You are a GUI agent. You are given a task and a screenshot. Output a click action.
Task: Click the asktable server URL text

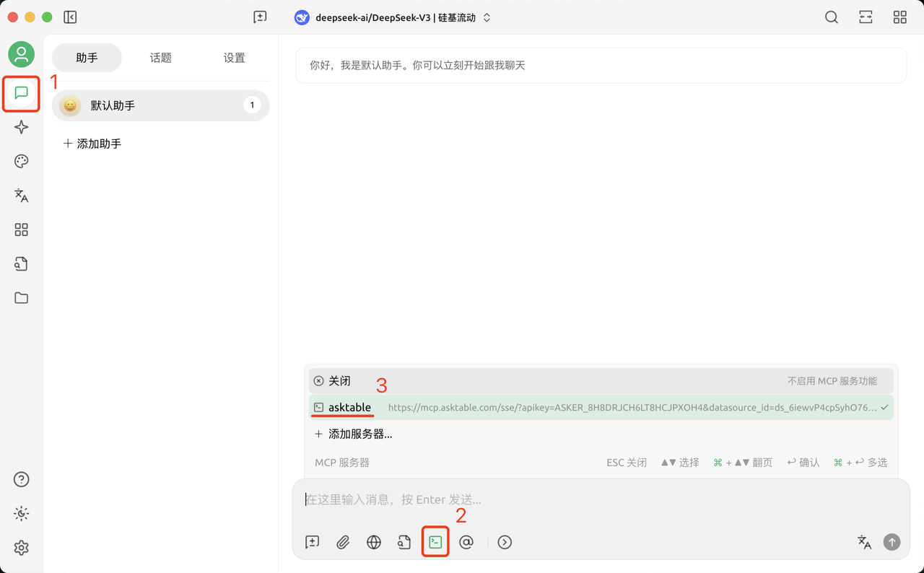[633, 408]
